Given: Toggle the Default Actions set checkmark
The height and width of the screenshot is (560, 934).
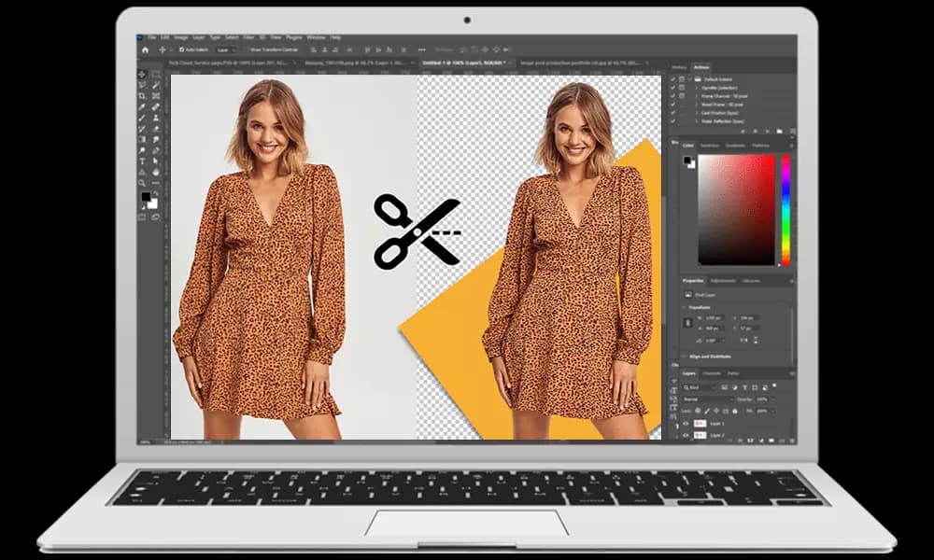Looking at the screenshot, I should pos(672,79).
